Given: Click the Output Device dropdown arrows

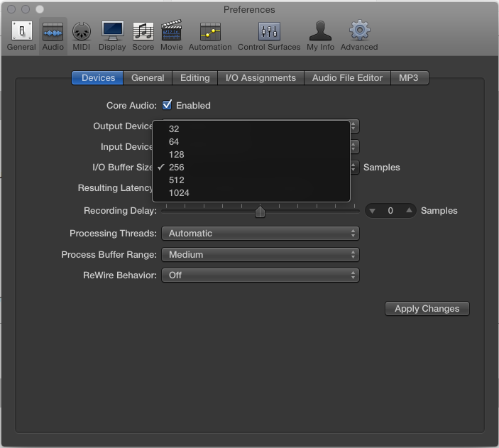Looking at the screenshot, I should pos(354,126).
